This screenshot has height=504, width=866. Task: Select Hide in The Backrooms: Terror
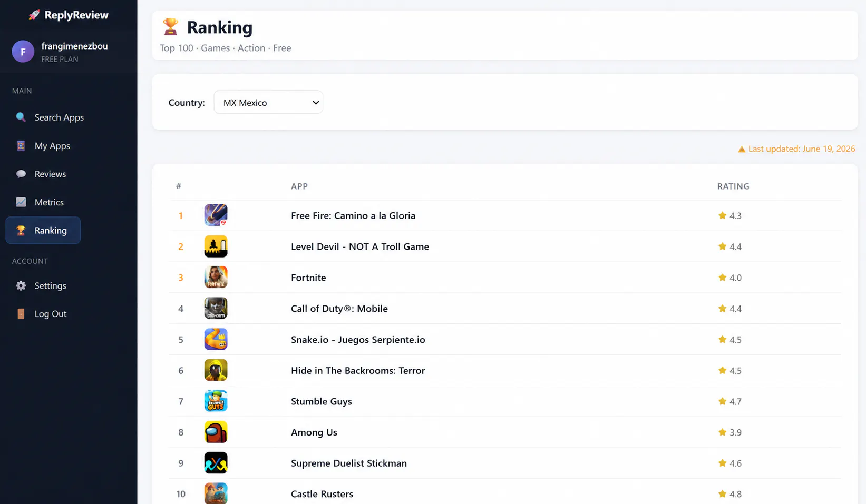click(x=358, y=370)
